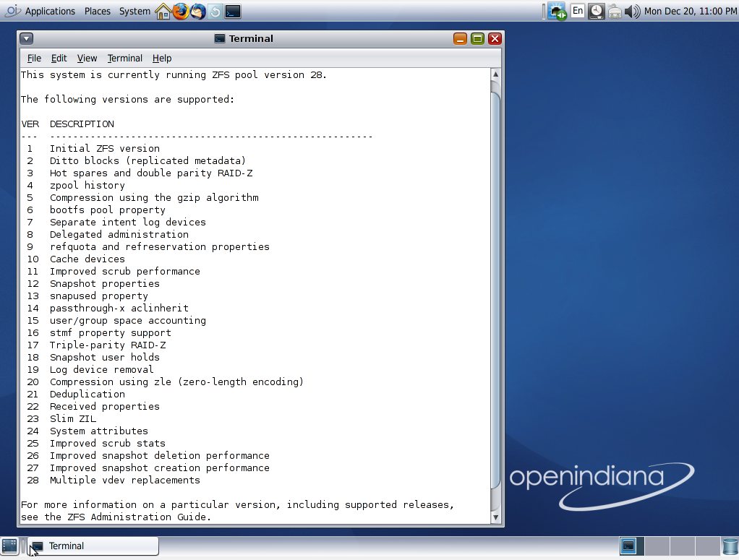Click the 'System attributes' line
Viewport: 739px width, 560px height.
tap(99, 431)
